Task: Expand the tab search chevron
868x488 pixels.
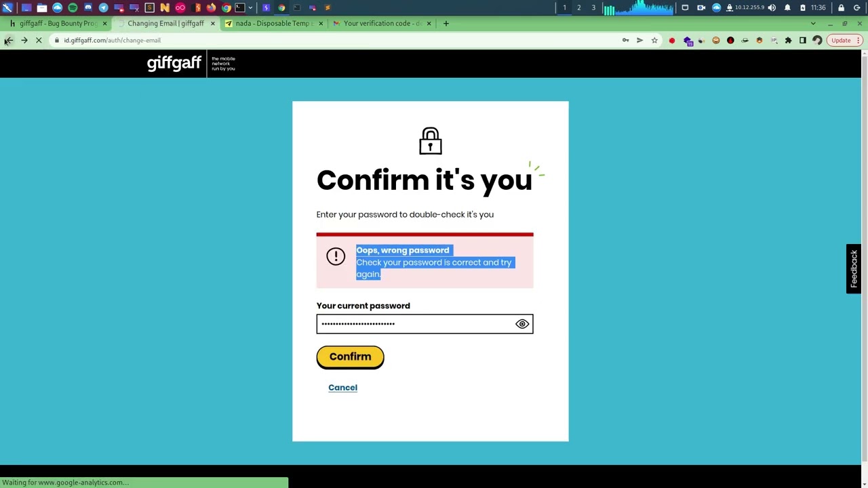Action: pos(813,23)
